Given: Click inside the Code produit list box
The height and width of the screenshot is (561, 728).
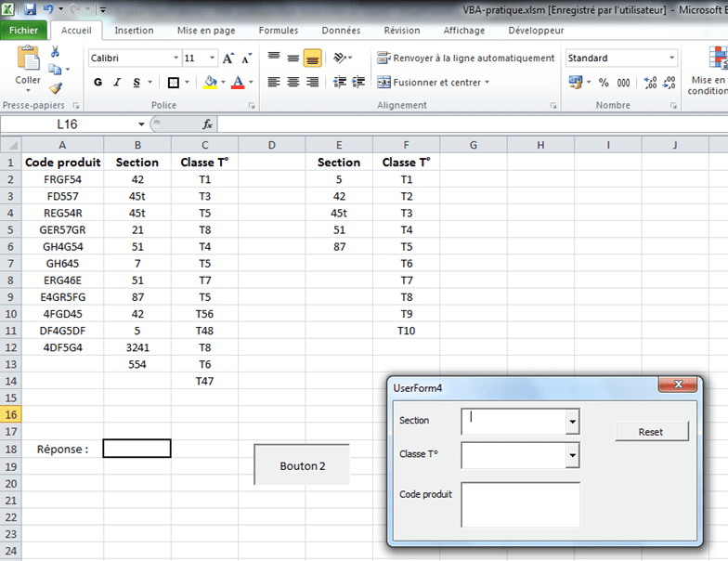Looking at the screenshot, I should tap(520, 504).
